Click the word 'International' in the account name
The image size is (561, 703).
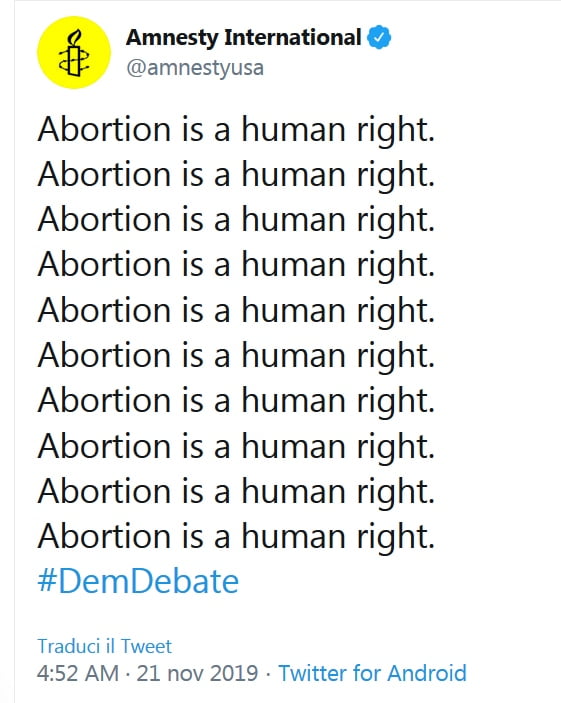click(x=292, y=37)
